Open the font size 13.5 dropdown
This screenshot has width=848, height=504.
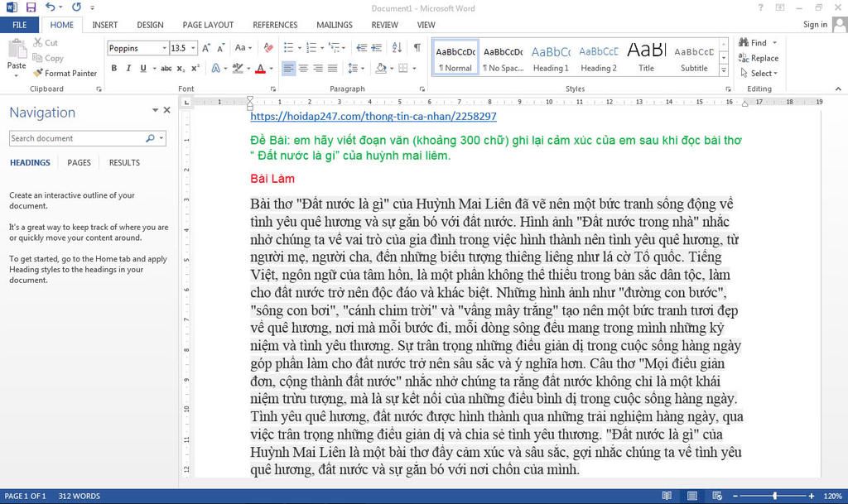pos(193,48)
